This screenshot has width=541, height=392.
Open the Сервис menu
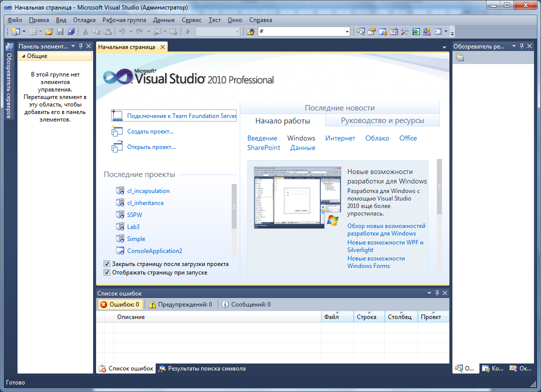192,20
